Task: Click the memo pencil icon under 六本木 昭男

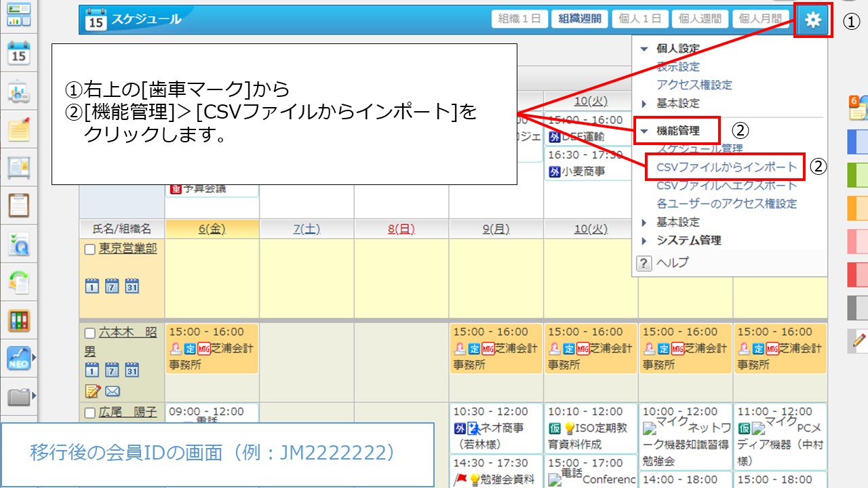Action: (93, 391)
